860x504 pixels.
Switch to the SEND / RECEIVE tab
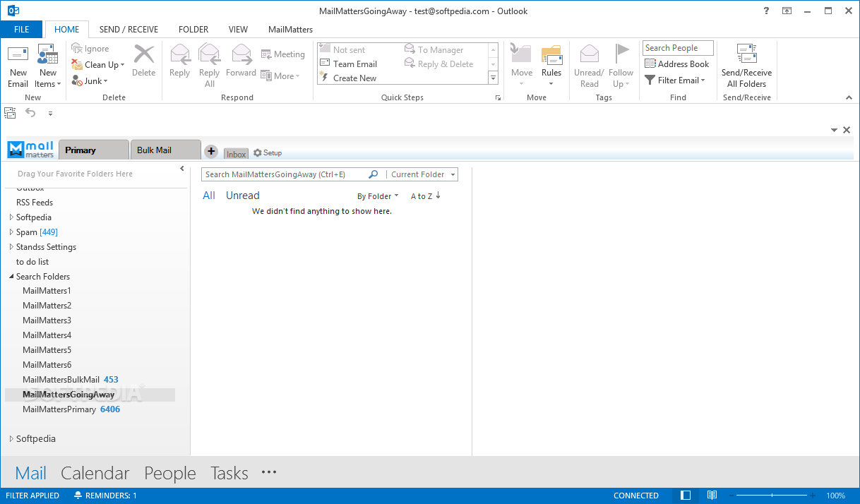tap(129, 30)
